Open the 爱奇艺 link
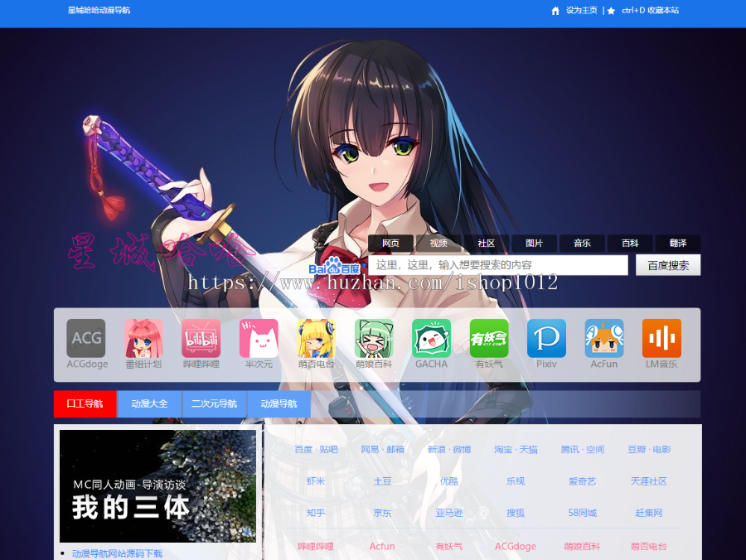The height and width of the screenshot is (560, 746). click(583, 481)
